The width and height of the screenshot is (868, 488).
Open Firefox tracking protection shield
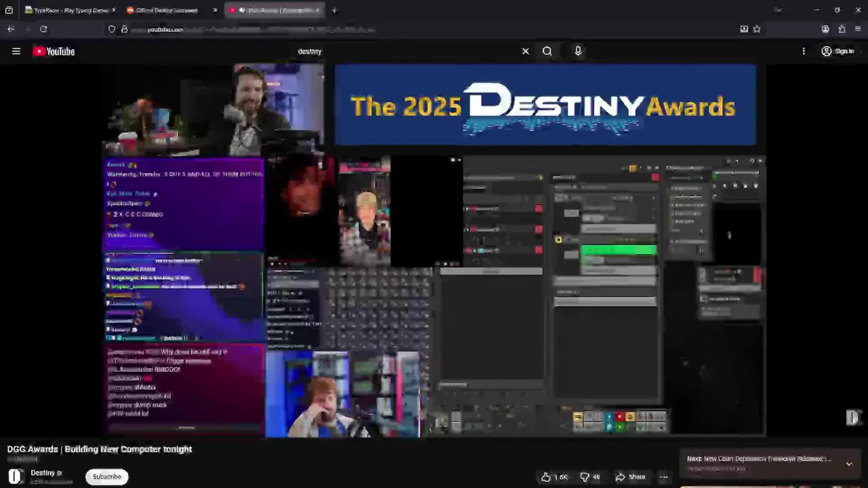[112, 29]
